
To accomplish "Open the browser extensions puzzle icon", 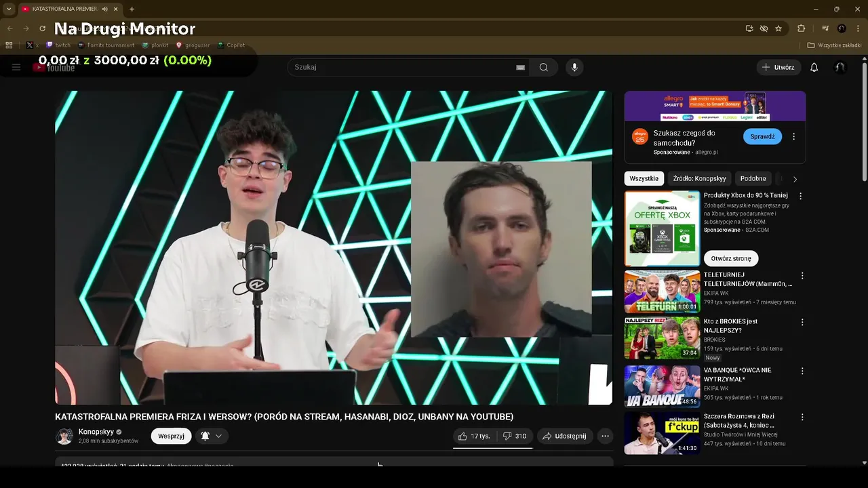I will click(x=801, y=28).
